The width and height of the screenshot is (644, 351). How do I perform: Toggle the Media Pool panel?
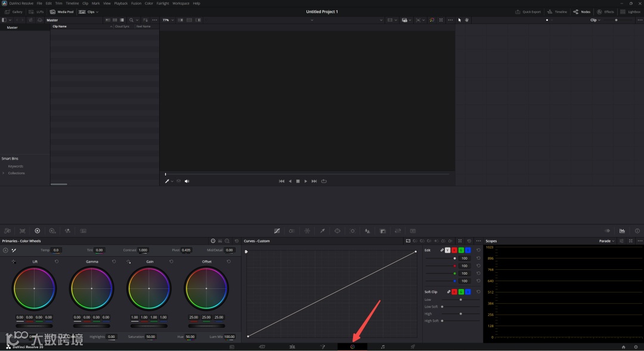[61, 12]
